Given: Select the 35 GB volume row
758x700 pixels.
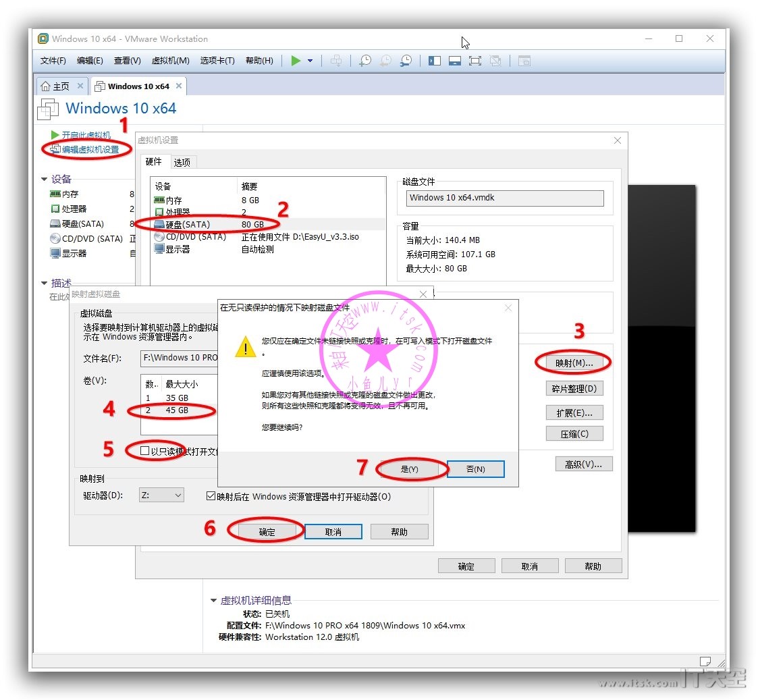Looking at the screenshot, I should point(179,398).
